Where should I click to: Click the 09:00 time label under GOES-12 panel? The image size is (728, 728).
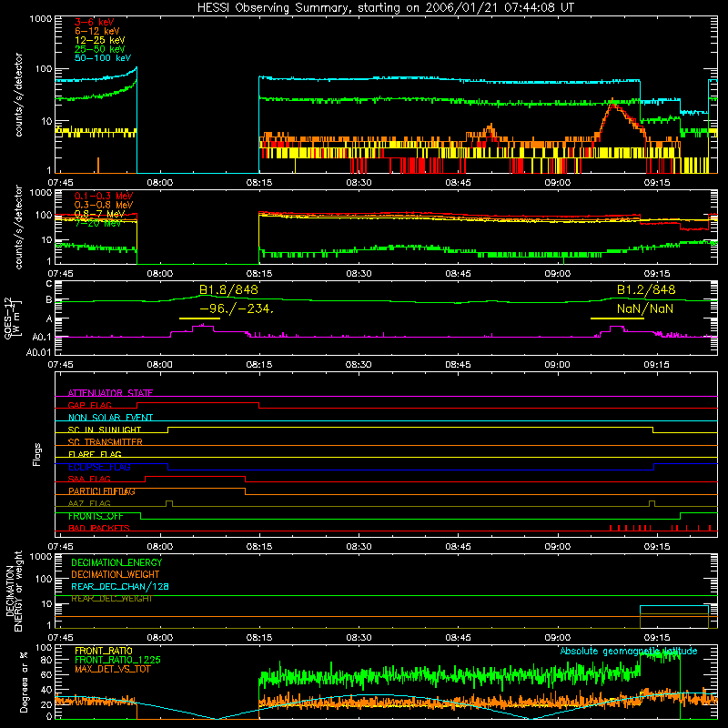tap(557, 365)
